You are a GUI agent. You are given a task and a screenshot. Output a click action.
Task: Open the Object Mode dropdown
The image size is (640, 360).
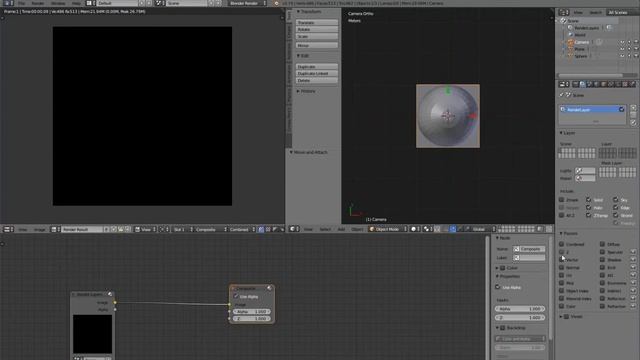click(x=387, y=229)
